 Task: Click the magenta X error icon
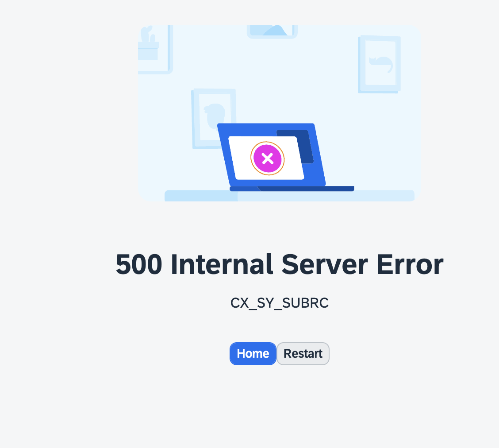coord(267,158)
